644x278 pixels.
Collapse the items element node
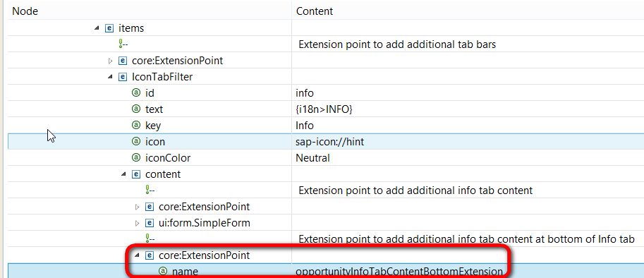click(97, 28)
